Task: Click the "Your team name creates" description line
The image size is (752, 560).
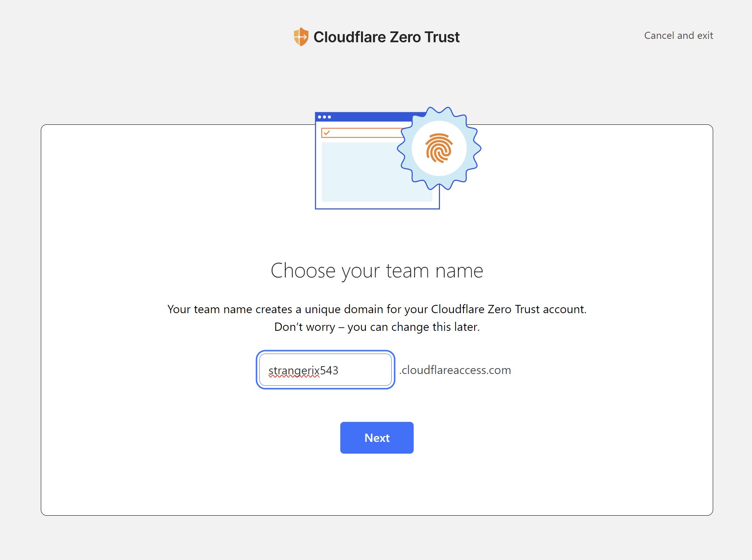Action: coord(377,309)
